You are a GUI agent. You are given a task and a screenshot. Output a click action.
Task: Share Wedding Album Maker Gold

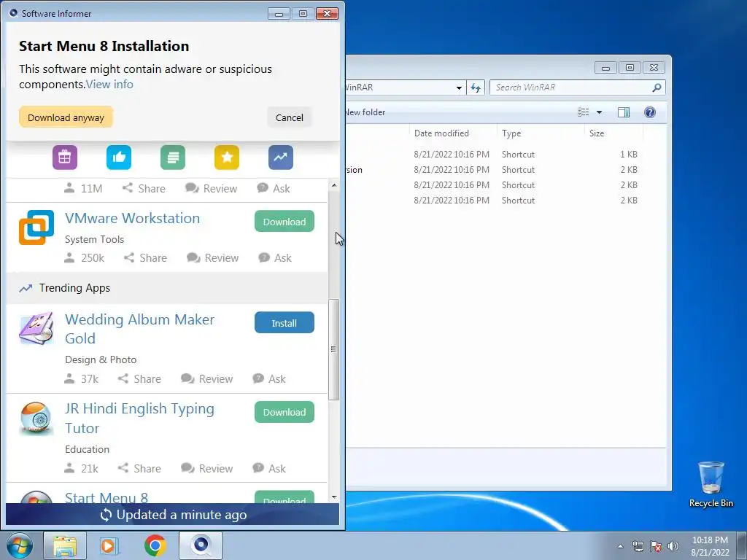point(139,379)
